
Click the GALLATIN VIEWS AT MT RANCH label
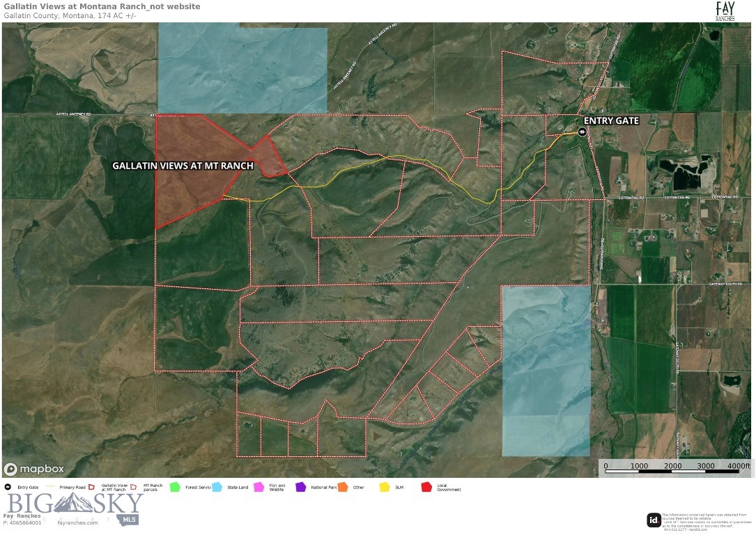pyautogui.click(x=183, y=165)
